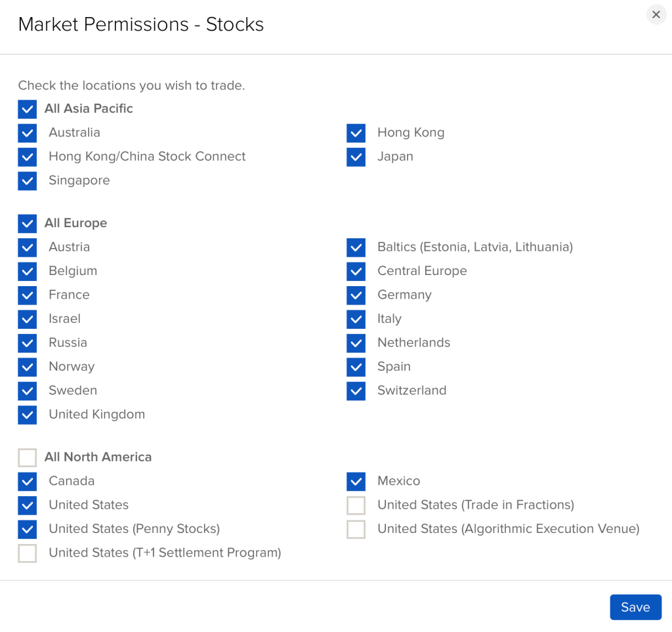Viewport: 672px width, 632px height.
Task: Check United States (Algorithmic Execution Venue)
Action: [356, 529]
